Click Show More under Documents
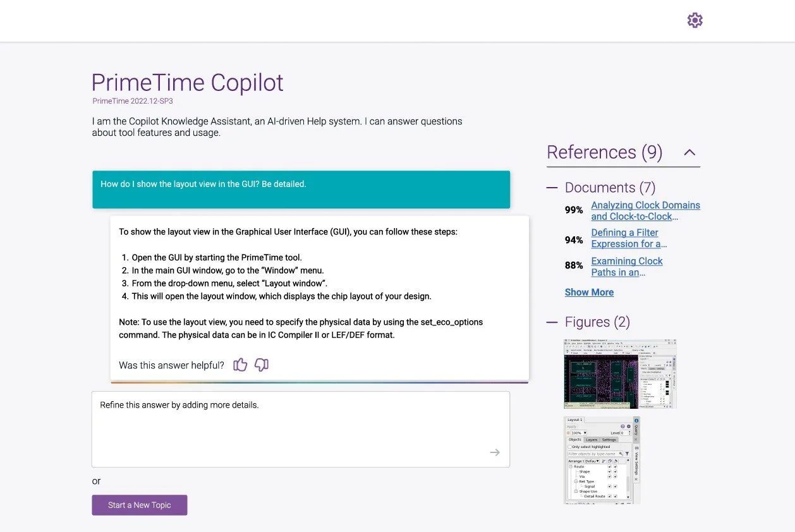This screenshot has height=532, width=795. (x=589, y=292)
